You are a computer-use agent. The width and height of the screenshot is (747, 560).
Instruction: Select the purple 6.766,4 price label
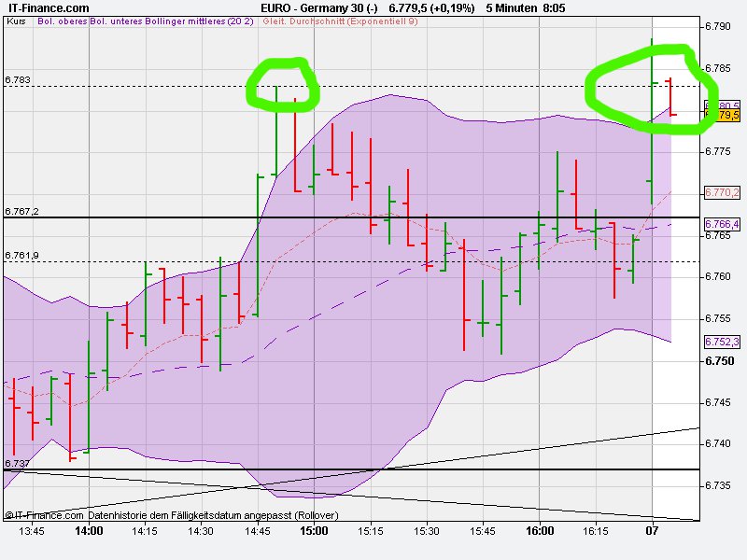(721, 223)
